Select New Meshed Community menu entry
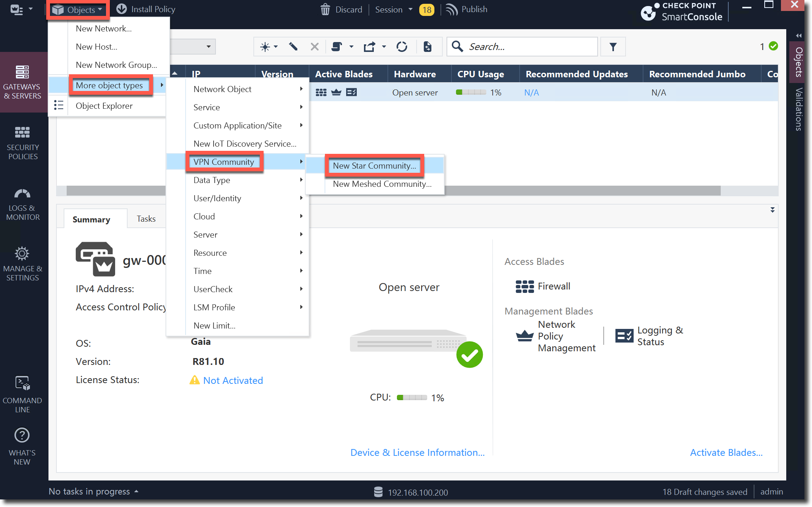Screen dimensions: 812x507 pyautogui.click(x=382, y=184)
